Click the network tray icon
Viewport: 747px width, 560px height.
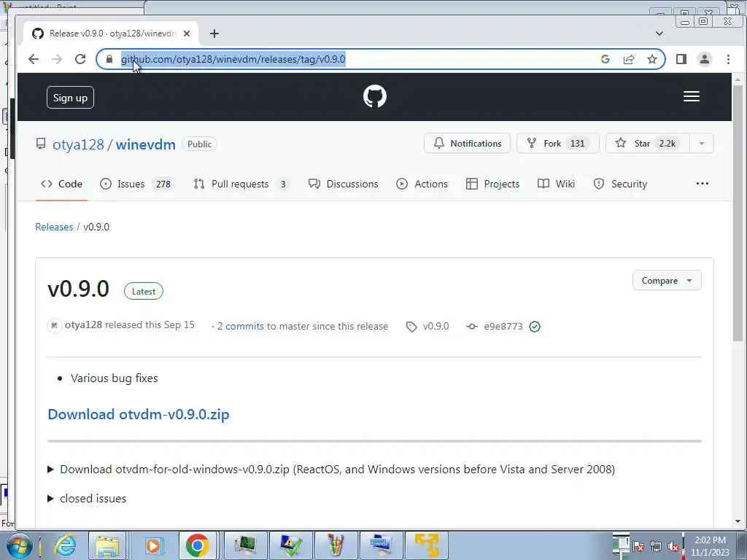coord(656,547)
